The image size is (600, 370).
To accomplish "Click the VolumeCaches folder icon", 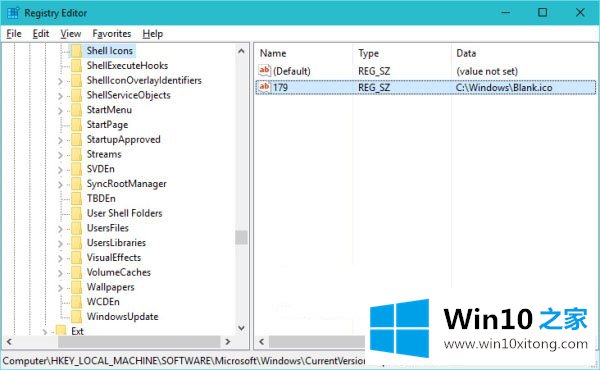I will click(x=77, y=272).
